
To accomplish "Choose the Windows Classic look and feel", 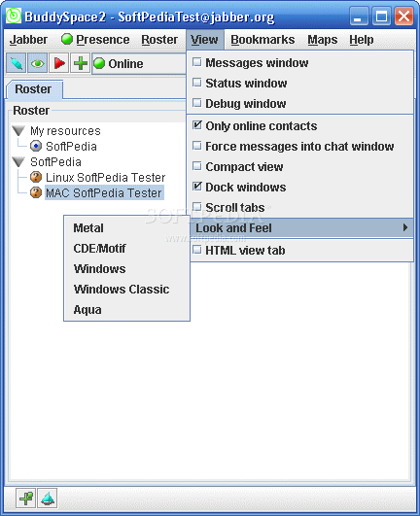I will pyautogui.click(x=127, y=290).
